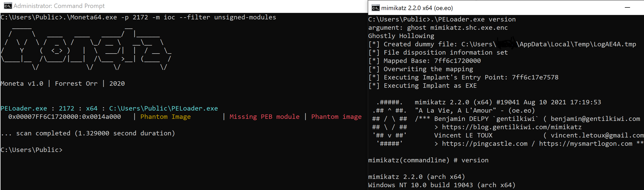Click the Windows NT 10.0 build line
The image size is (644, 190).
(442, 185)
